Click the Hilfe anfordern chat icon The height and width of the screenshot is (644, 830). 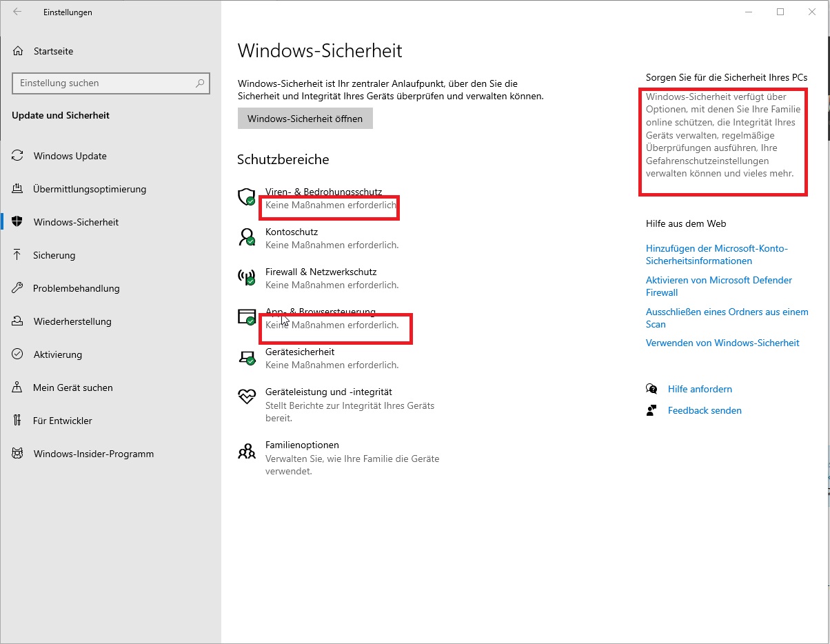pyautogui.click(x=651, y=389)
